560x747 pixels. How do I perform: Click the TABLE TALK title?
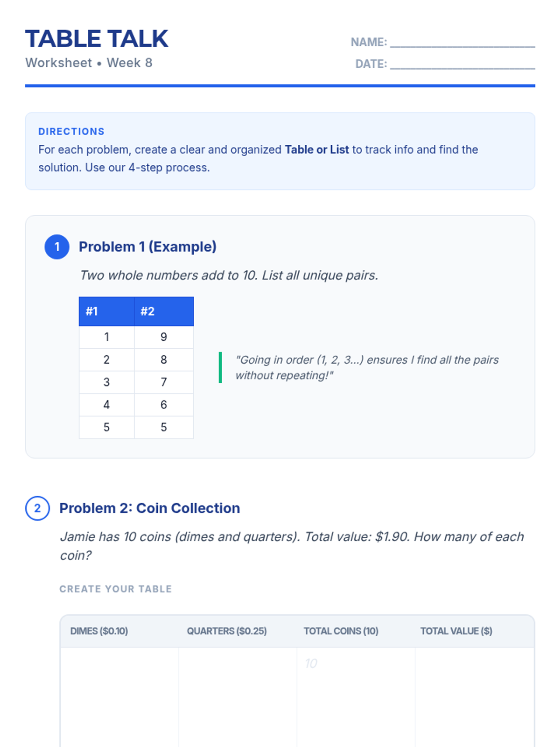[97, 39]
